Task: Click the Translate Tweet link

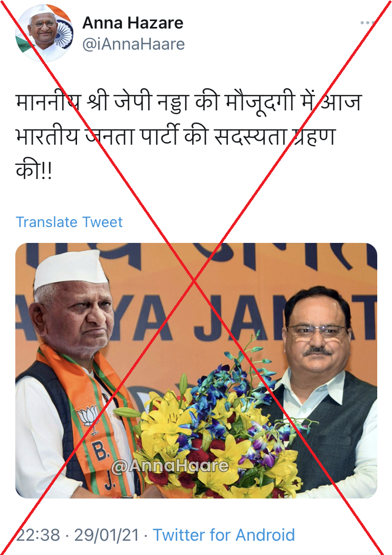Action: [69, 222]
